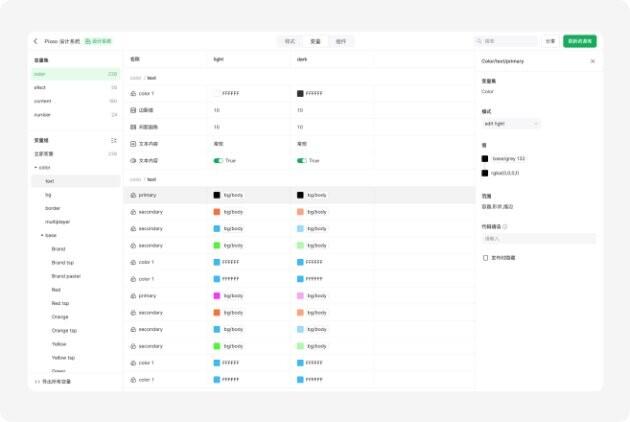
Task: Click the color type icon beside color 1
Action: [x=133, y=93]
